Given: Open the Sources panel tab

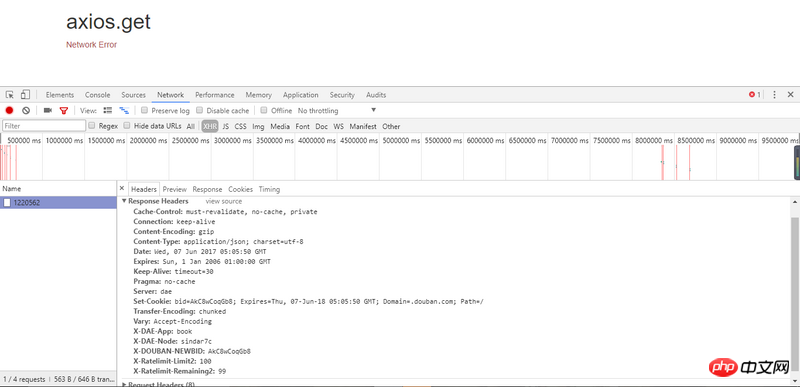Looking at the screenshot, I should pos(134,95).
